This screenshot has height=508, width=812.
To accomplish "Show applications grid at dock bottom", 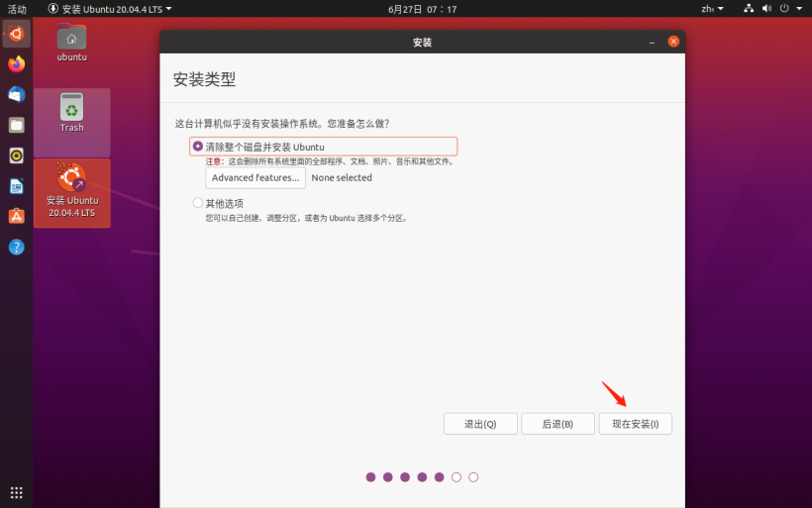I will 16,492.
